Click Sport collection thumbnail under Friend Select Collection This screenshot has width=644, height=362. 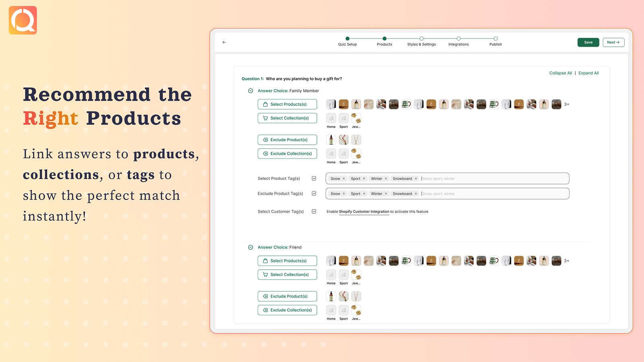click(x=343, y=275)
